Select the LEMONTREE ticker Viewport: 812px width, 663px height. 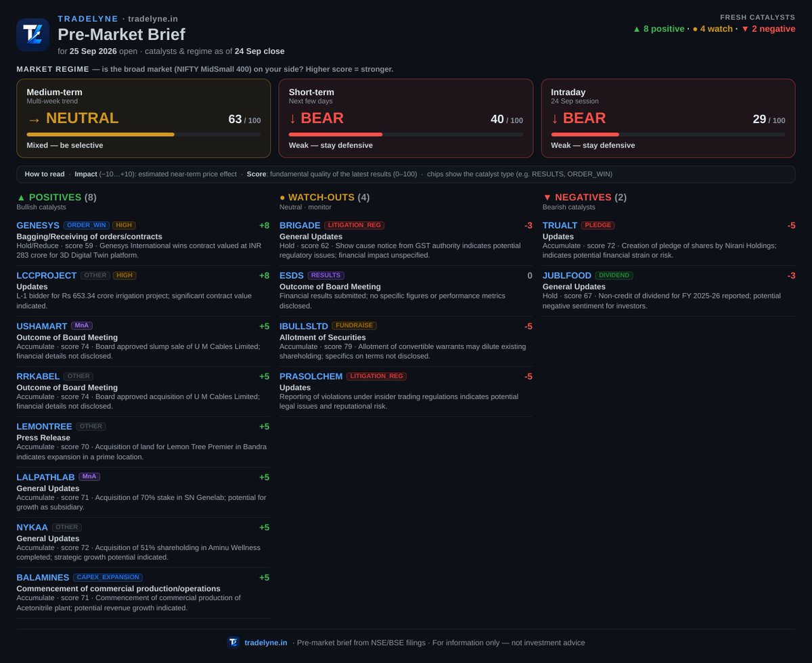click(44, 426)
